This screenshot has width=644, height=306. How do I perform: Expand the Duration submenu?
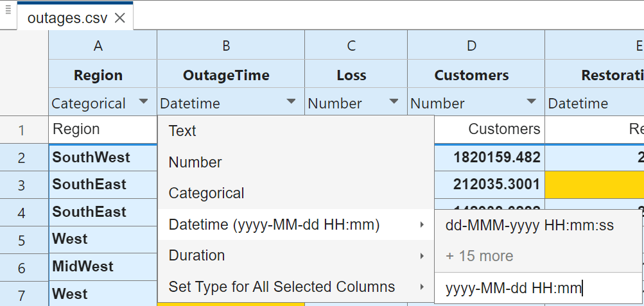tap(296, 255)
